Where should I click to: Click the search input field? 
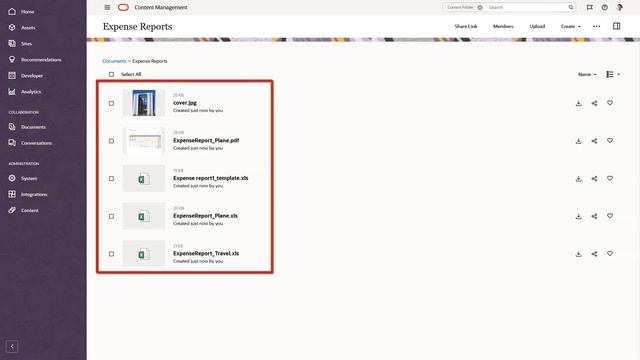tap(527, 7)
